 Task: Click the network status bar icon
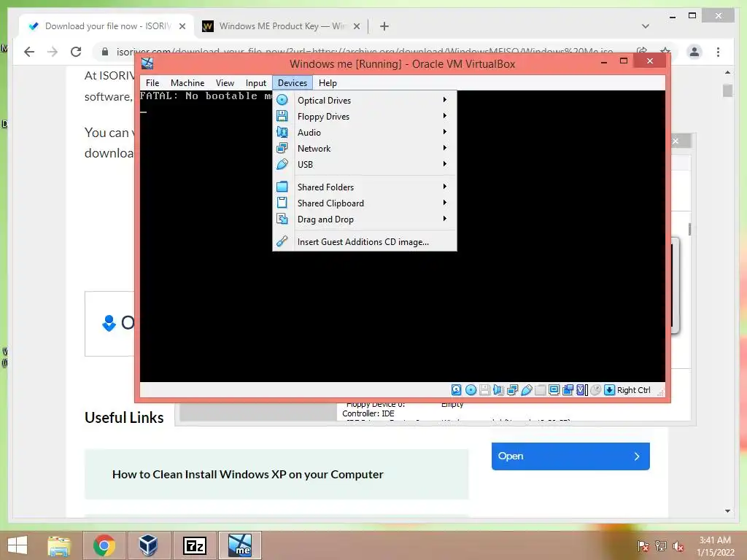click(512, 390)
